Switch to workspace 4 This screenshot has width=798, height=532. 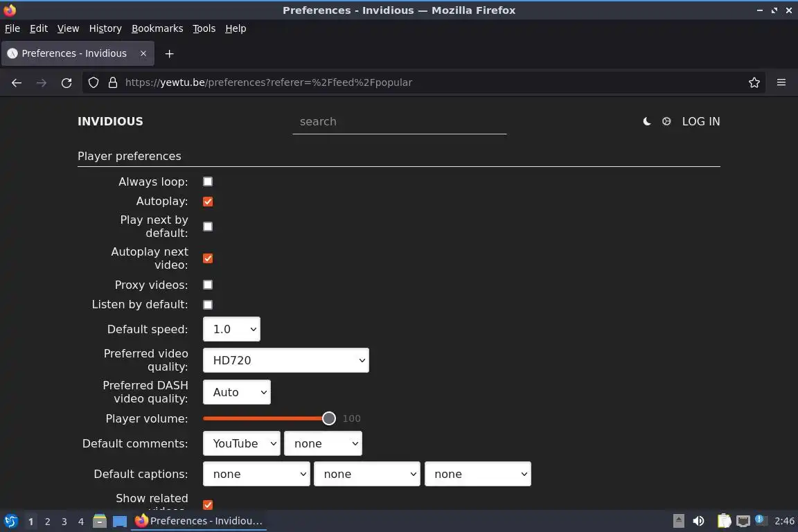click(81, 522)
